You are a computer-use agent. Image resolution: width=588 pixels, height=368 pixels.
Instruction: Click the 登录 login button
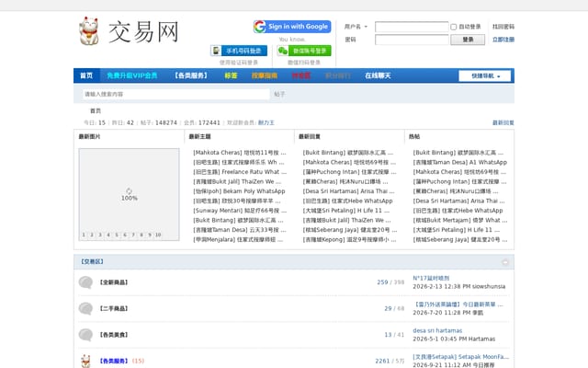click(468, 40)
